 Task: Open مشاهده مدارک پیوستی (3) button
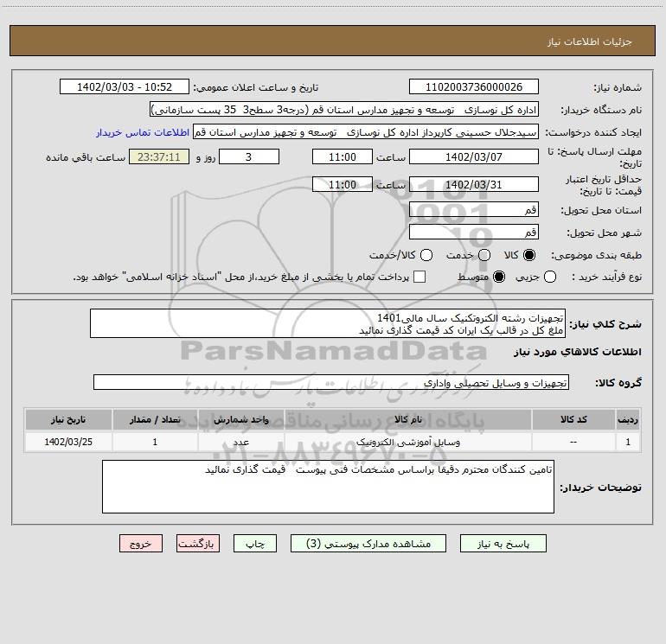click(368, 544)
